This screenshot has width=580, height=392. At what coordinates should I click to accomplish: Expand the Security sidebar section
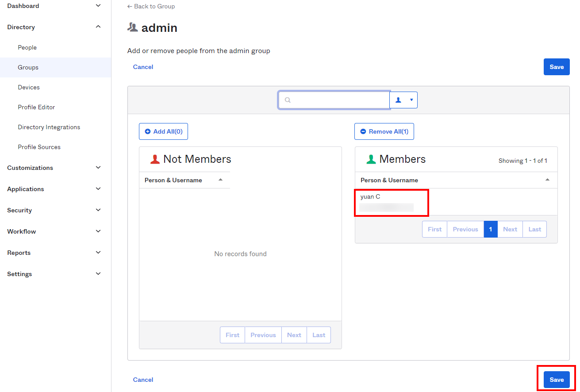(x=98, y=210)
